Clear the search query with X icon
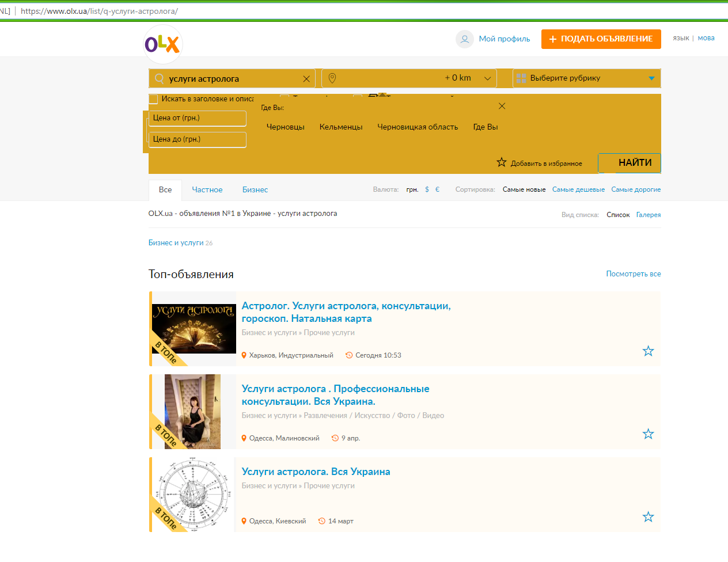This screenshot has height=562, width=728. (306, 79)
